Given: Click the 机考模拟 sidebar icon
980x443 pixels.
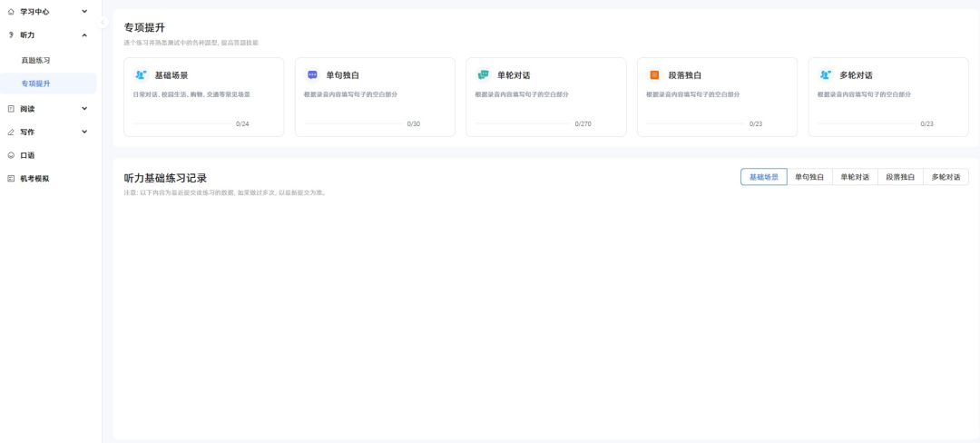Looking at the screenshot, I should tap(11, 179).
